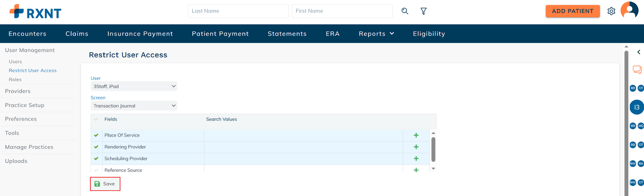Toggle the Rendering Provider checkmark
This screenshot has height=196, width=644.
tap(96, 147)
